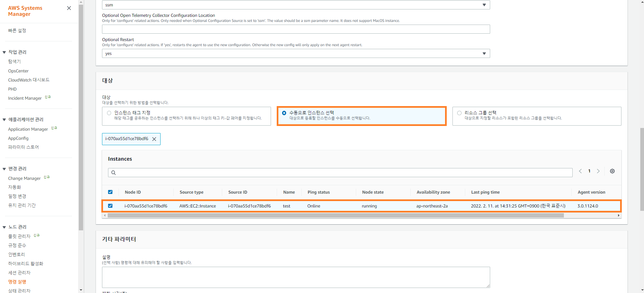Sort by Availability zone column
The height and width of the screenshot is (293, 644).
click(433, 192)
